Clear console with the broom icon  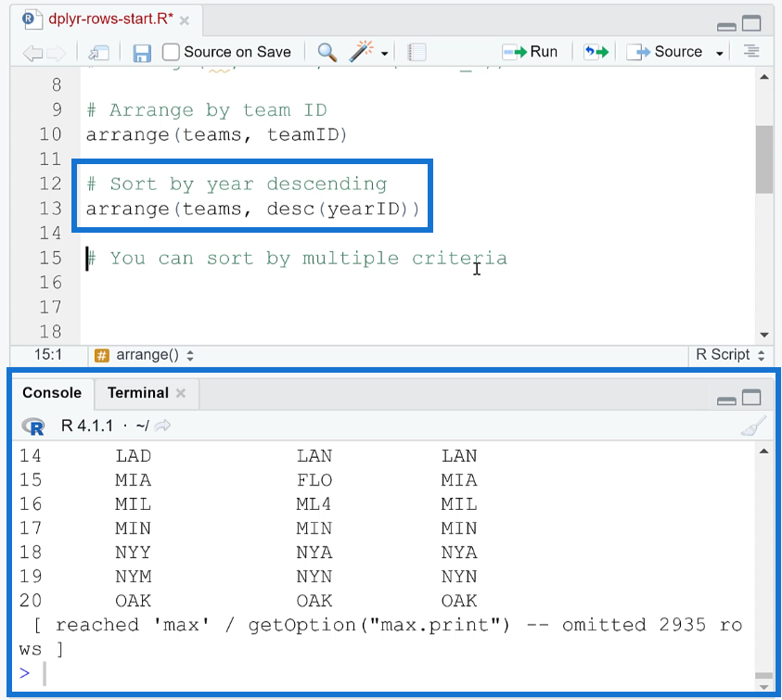(x=753, y=426)
